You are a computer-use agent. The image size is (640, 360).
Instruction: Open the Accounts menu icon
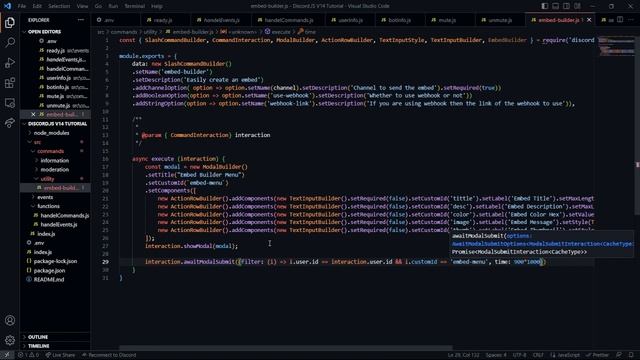(10, 320)
